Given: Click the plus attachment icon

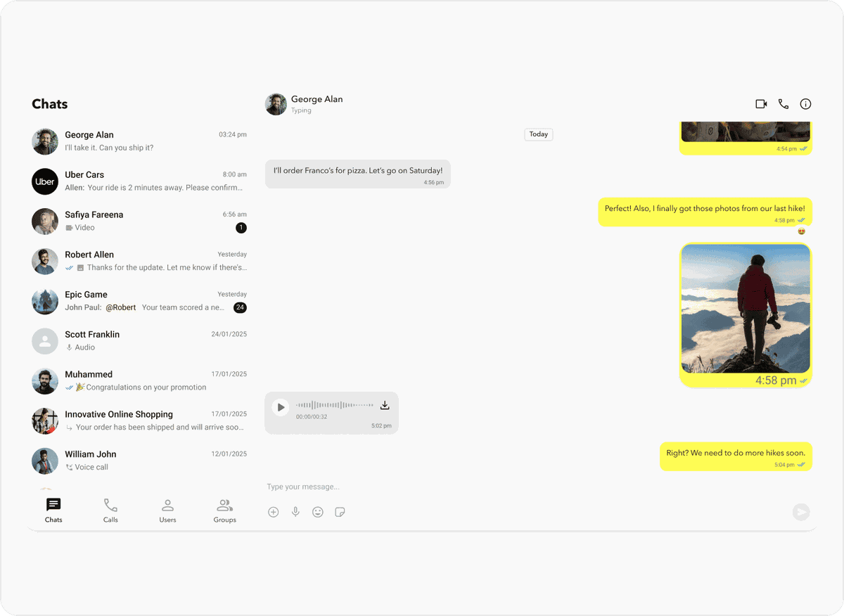Looking at the screenshot, I should coord(274,513).
